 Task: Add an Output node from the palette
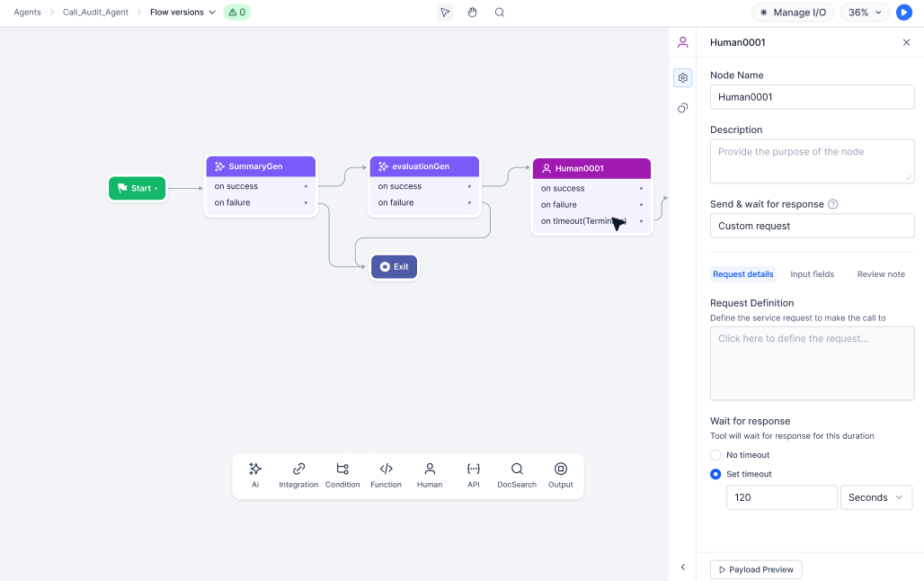[560, 475]
